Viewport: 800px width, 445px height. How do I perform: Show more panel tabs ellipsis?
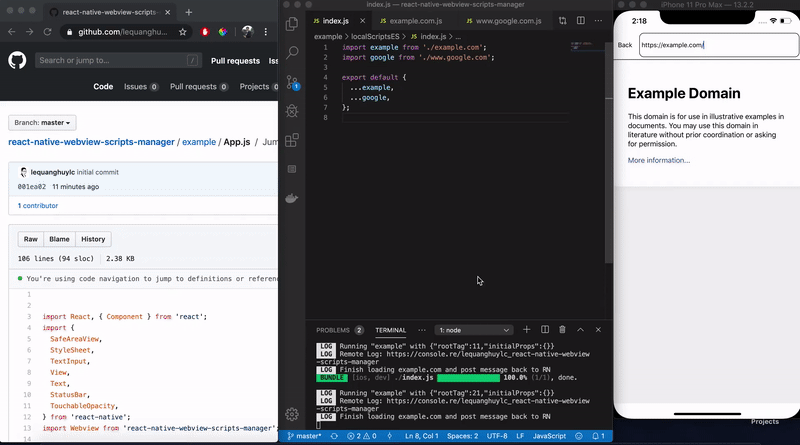pyautogui.click(x=421, y=330)
